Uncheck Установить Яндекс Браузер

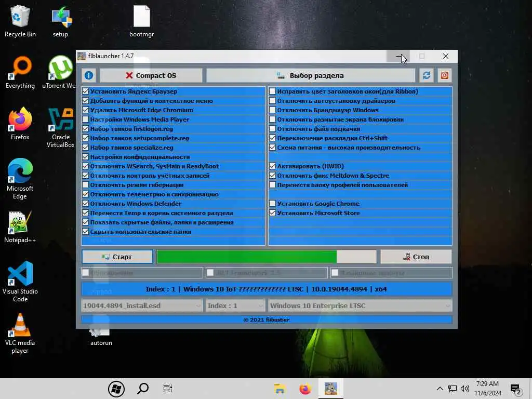pyautogui.click(x=86, y=91)
